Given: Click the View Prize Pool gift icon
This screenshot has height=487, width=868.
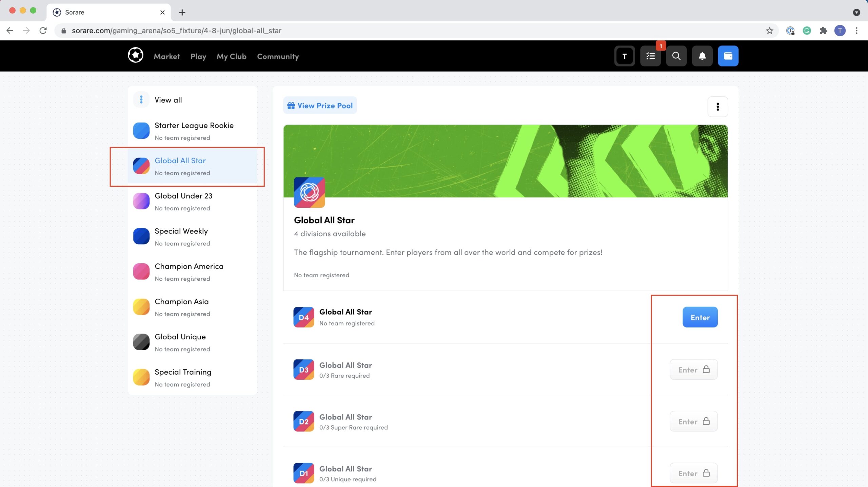Looking at the screenshot, I should click(292, 106).
